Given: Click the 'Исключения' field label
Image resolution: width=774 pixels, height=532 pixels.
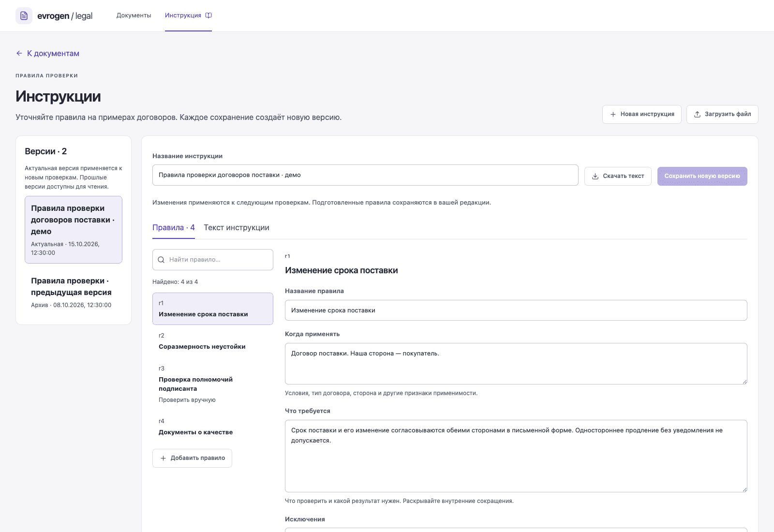Looking at the screenshot, I should click(x=305, y=519).
